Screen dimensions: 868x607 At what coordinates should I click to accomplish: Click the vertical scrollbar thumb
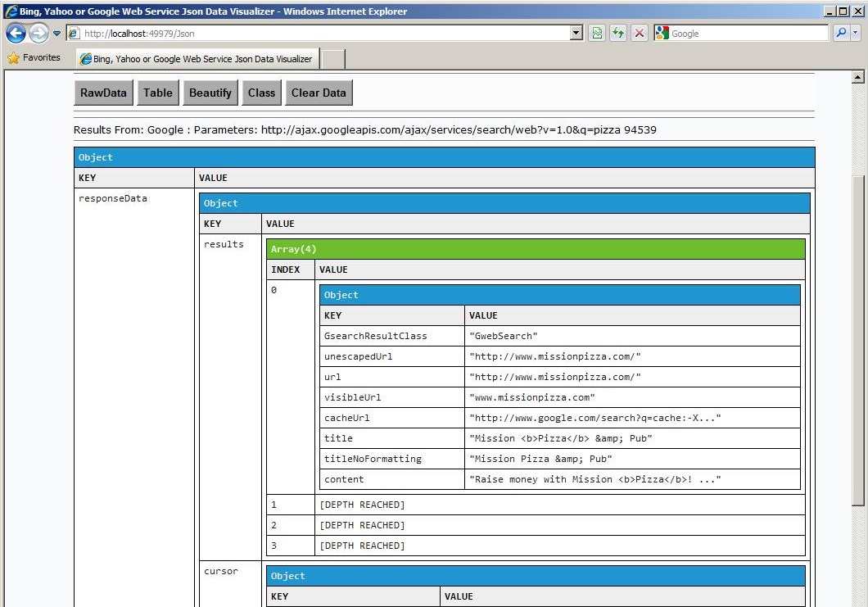[x=857, y=340]
